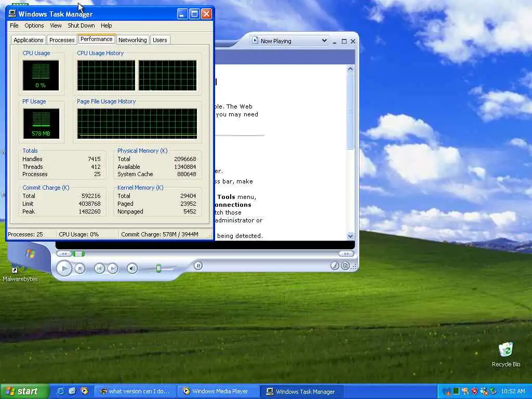Click the Windows logo on Media Player

[30, 254]
